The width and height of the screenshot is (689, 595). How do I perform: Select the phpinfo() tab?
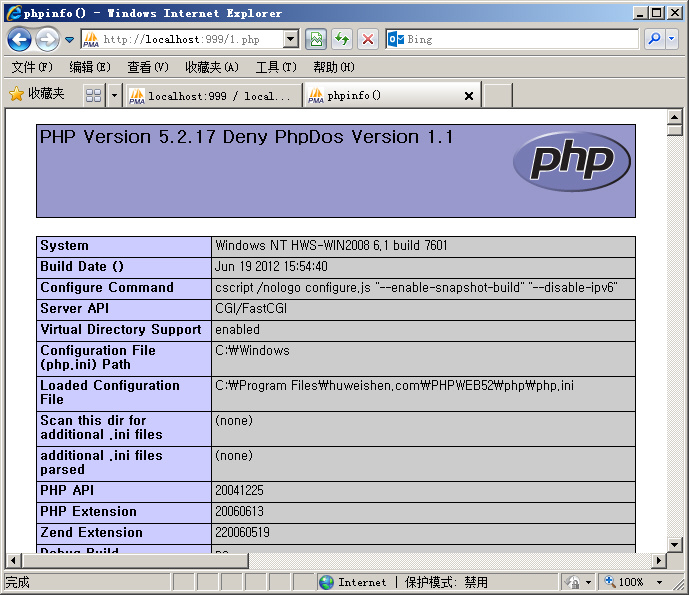(391, 95)
